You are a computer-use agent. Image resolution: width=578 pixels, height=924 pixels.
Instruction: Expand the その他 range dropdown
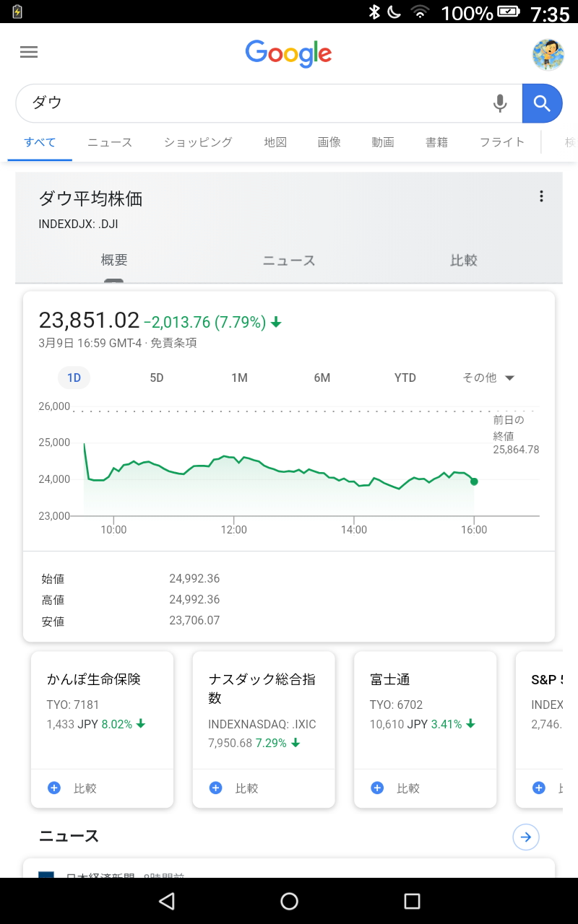(x=488, y=378)
